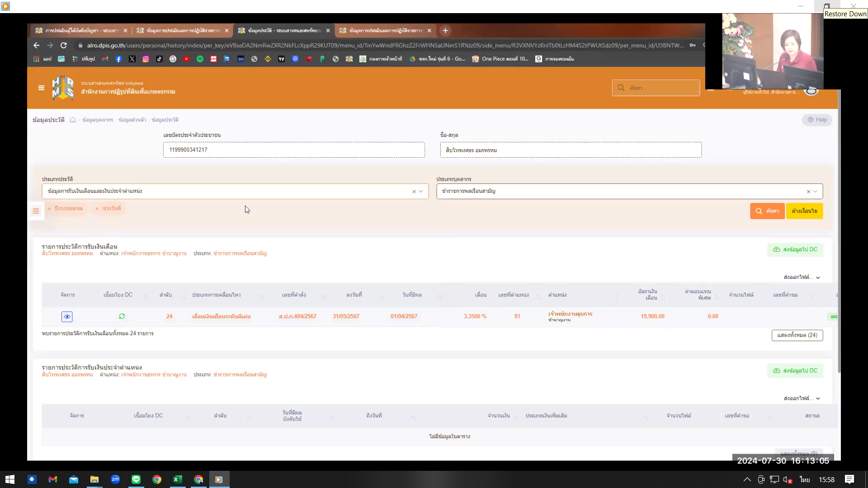This screenshot has width=868, height=488.
Task: Click the HRMS logo in the header
Action: click(x=63, y=87)
